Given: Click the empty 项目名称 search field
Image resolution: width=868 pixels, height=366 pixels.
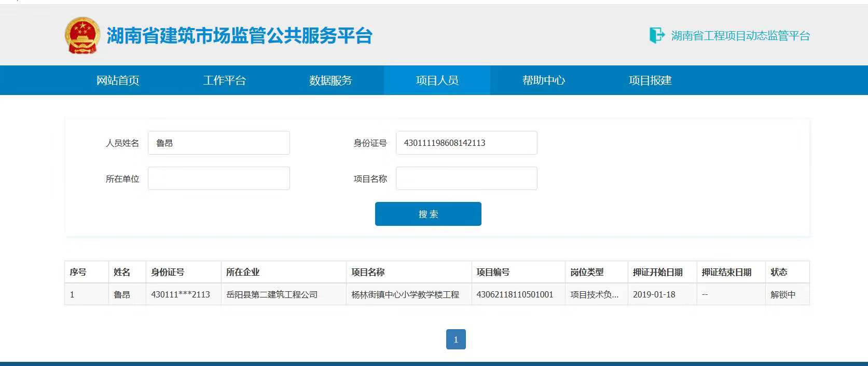Looking at the screenshot, I should click(466, 179).
